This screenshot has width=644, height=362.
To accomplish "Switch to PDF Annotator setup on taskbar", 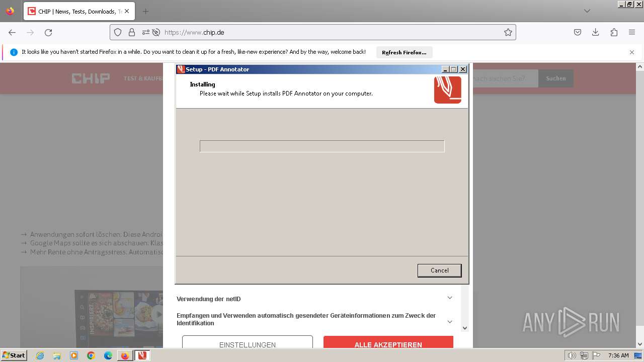I will [x=142, y=355].
